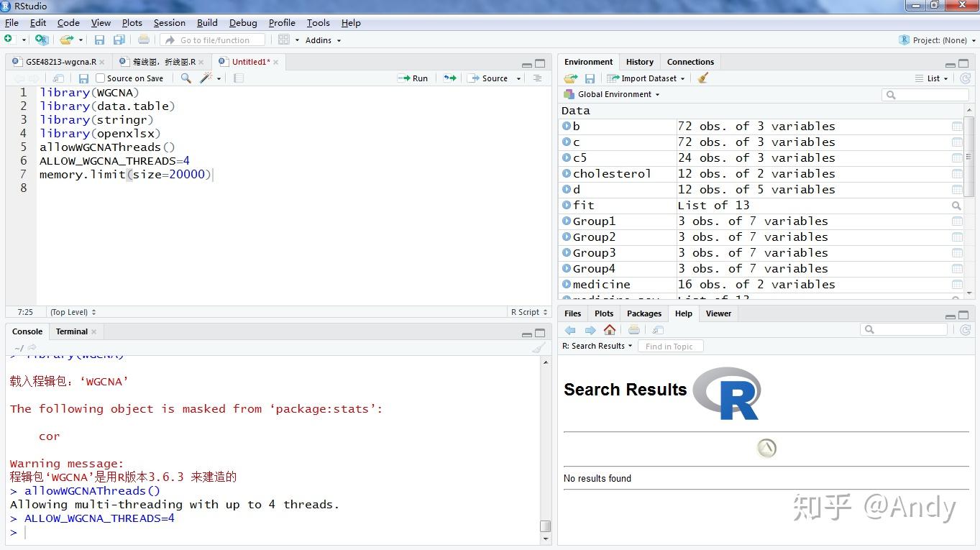This screenshot has height=550, width=980.
Task: Create a new project via toolbar icon
Action: [x=42, y=40]
